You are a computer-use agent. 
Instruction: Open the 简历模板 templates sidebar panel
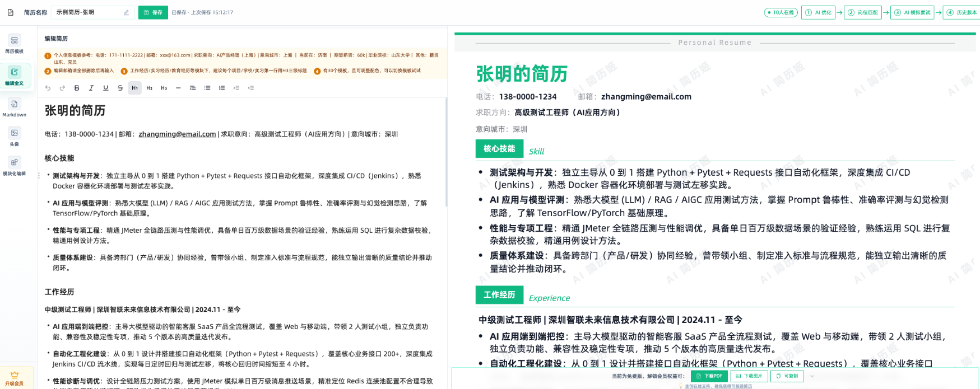pos(15,44)
